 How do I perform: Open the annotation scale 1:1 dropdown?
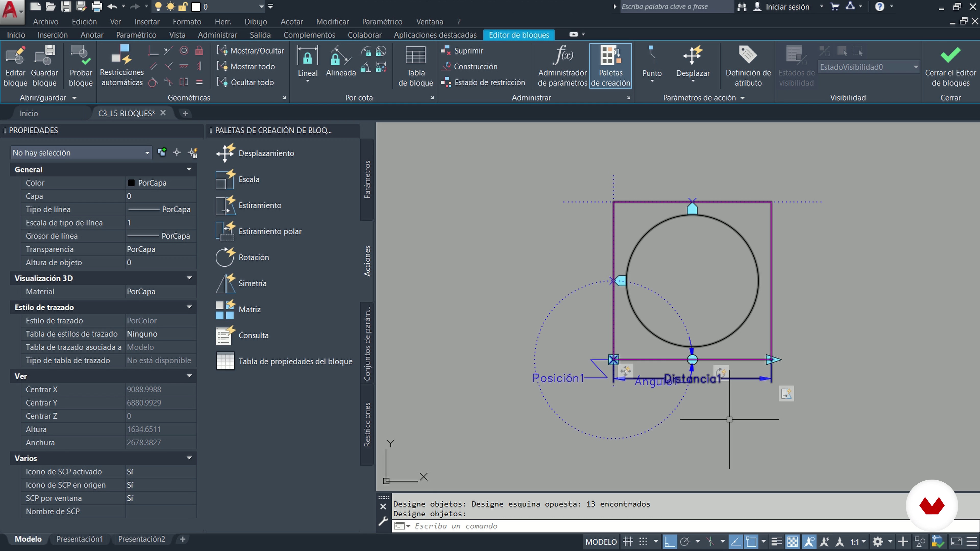[858, 542]
